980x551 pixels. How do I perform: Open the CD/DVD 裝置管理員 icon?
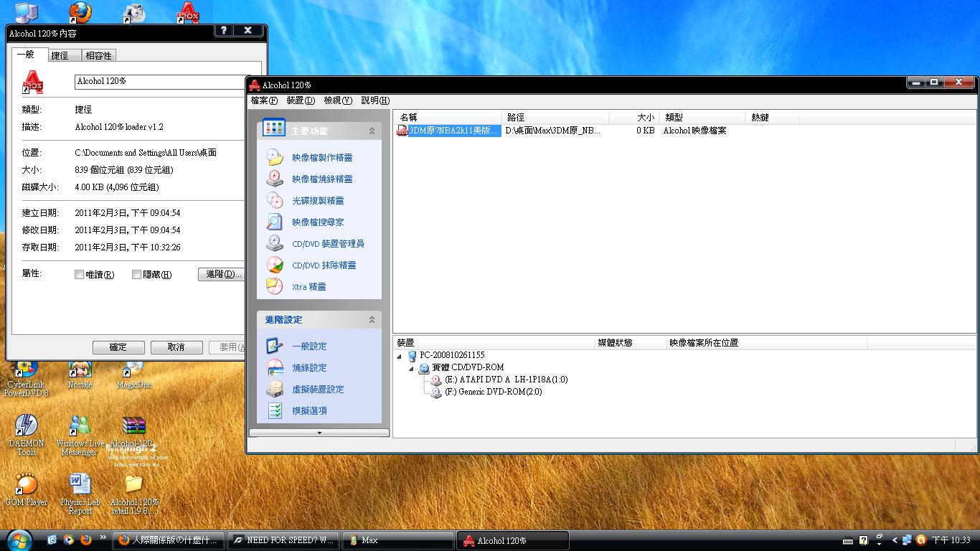click(274, 243)
